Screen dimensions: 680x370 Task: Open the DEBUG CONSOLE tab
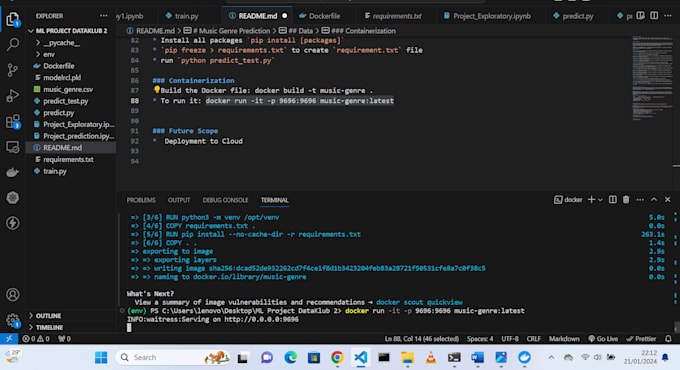(x=225, y=200)
